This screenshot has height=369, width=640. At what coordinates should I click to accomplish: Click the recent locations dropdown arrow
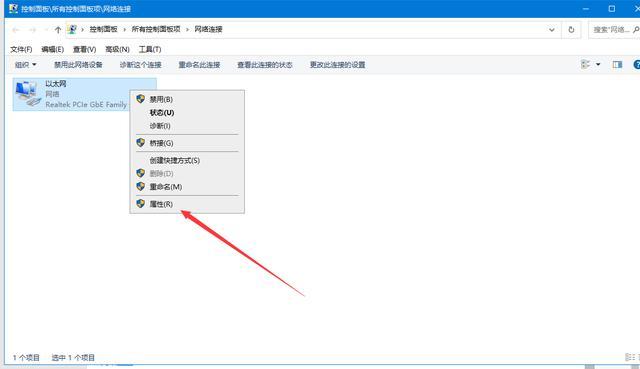click(46, 30)
